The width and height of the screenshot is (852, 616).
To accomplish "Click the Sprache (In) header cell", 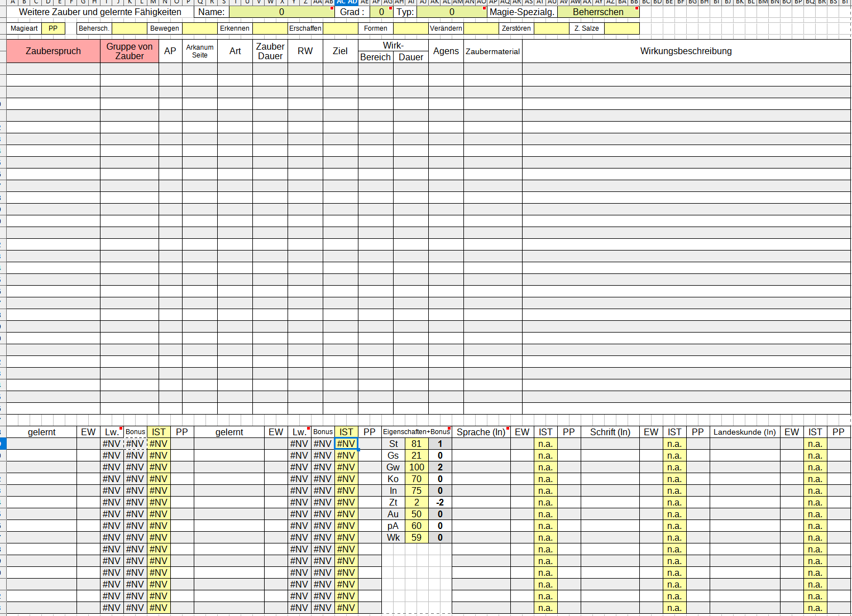I will click(x=481, y=432).
